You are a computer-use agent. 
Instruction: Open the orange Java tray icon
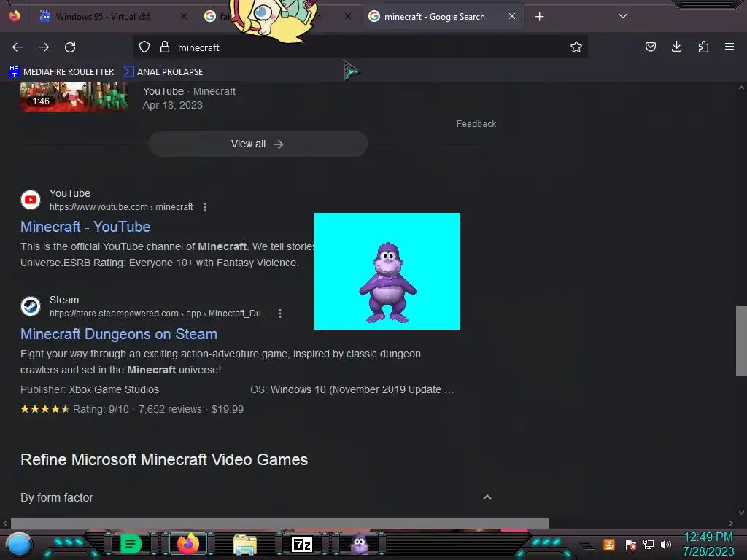[609, 544]
